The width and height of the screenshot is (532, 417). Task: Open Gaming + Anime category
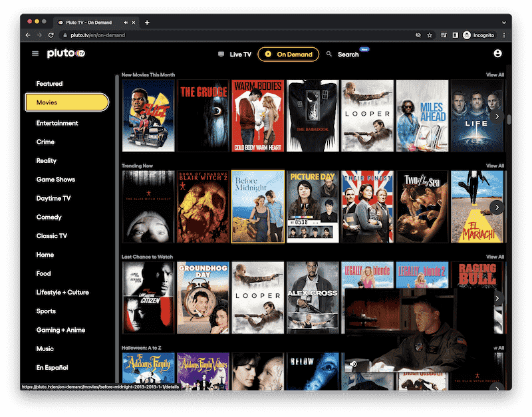click(61, 330)
